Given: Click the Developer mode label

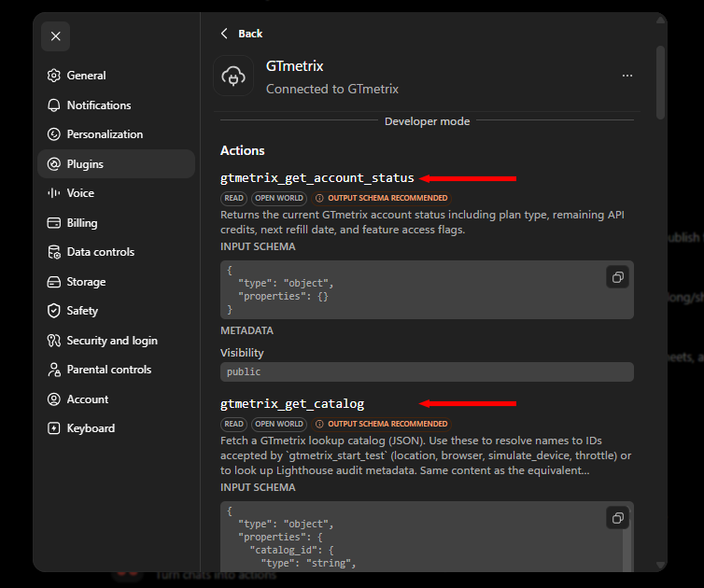Looking at the screenshot, I should pyautogui.click(x=427, y=121).
